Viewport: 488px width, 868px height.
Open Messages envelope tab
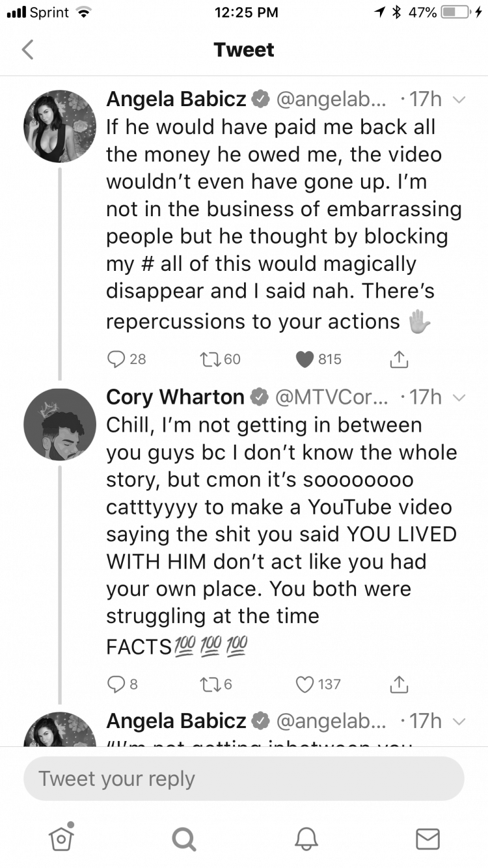pyautogui.click(x=427, y=839)
